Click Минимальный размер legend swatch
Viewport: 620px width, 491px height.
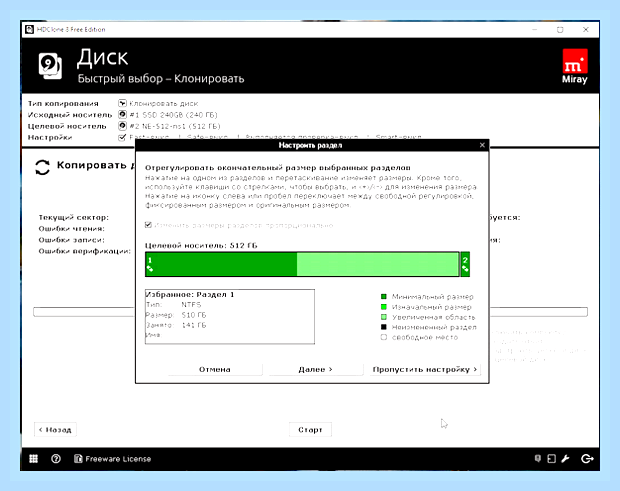pos(384,296)
